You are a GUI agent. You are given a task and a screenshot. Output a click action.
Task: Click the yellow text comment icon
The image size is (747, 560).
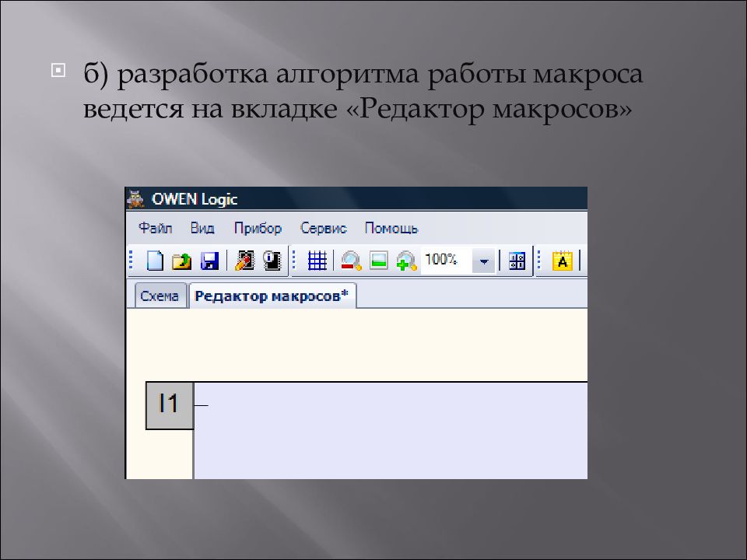(562, 261)
